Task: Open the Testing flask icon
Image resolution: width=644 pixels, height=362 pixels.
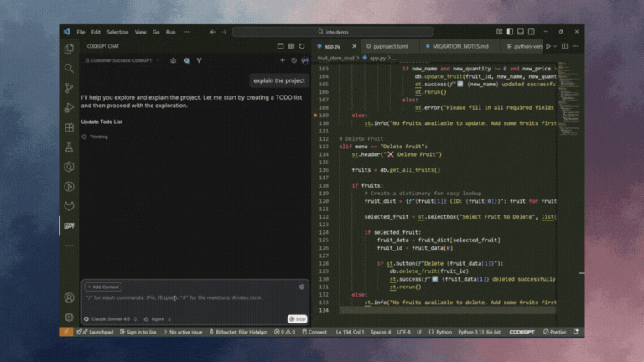Action: click(69, 147)
